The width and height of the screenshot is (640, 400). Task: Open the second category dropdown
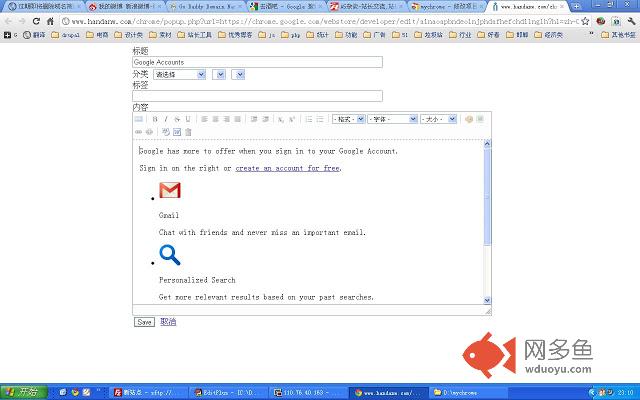(x=219, y=75)
